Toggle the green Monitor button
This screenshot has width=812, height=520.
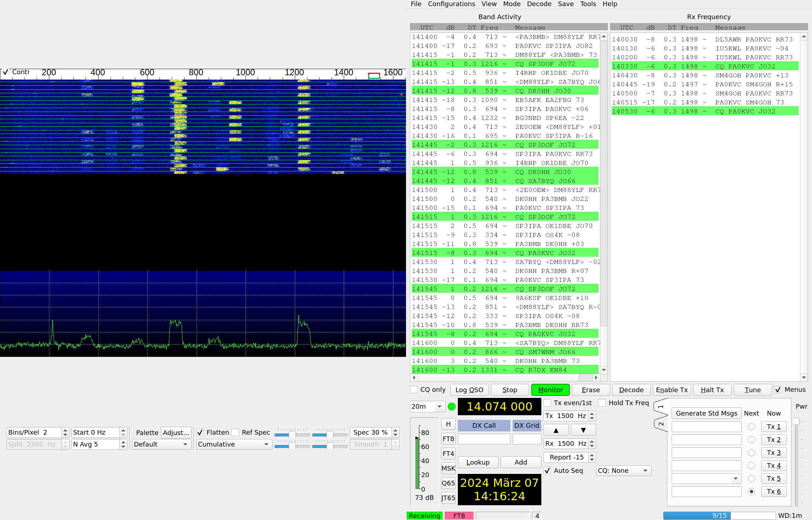click(x=550, y=390)
